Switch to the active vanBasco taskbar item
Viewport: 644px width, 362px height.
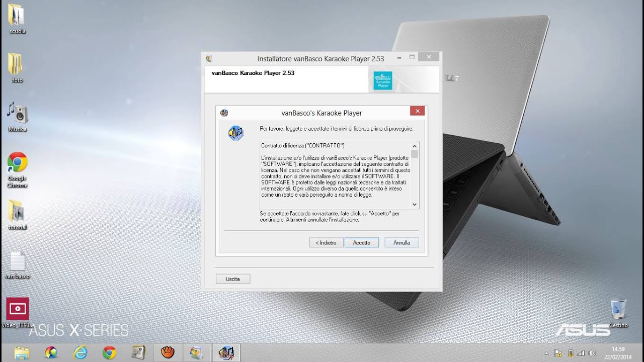[226, 353]
